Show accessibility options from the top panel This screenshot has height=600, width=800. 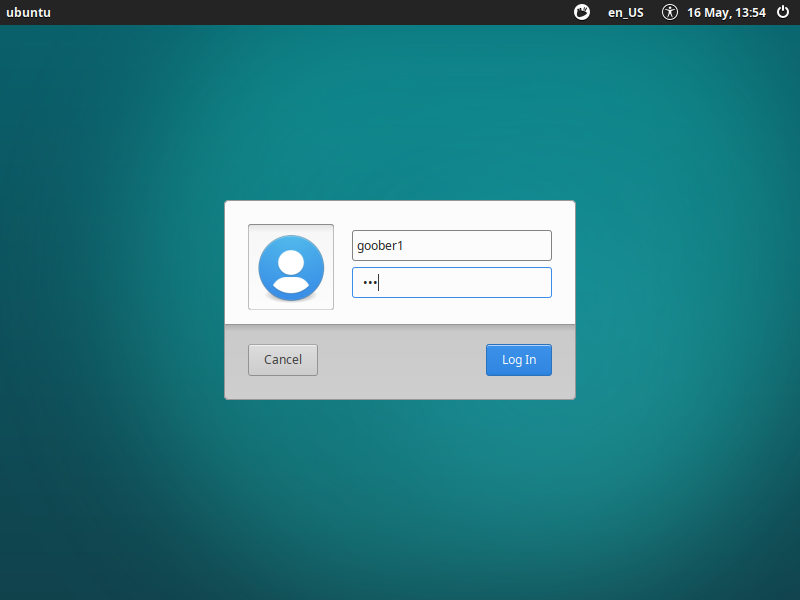click(x=670, y=12)
